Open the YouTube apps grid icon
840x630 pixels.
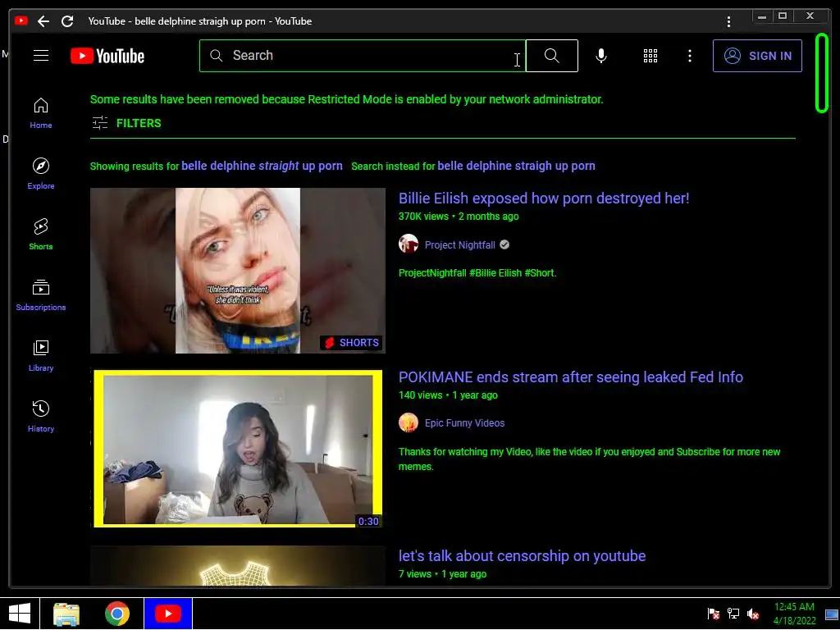click(651, 56)
